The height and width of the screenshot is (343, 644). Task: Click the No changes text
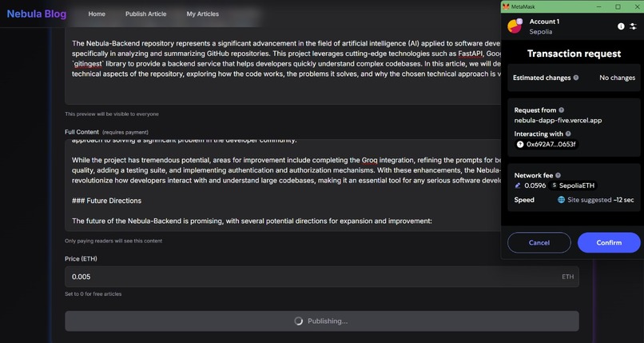click(x=617, y=78)
